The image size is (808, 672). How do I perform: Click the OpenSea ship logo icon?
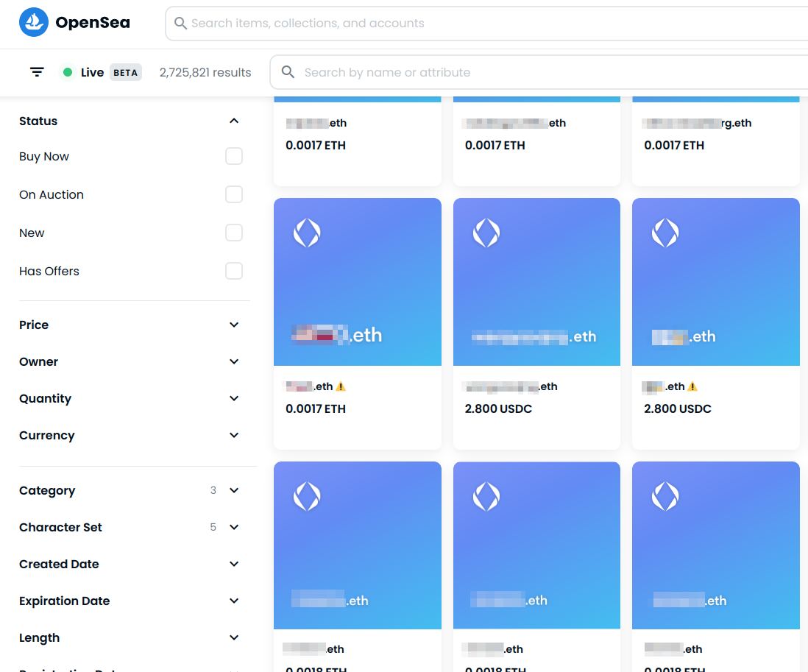[x=34, y=23]
